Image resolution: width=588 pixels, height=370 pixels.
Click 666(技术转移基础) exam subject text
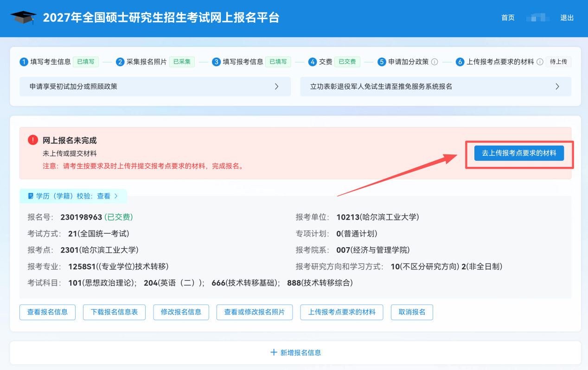coord(245,283)
